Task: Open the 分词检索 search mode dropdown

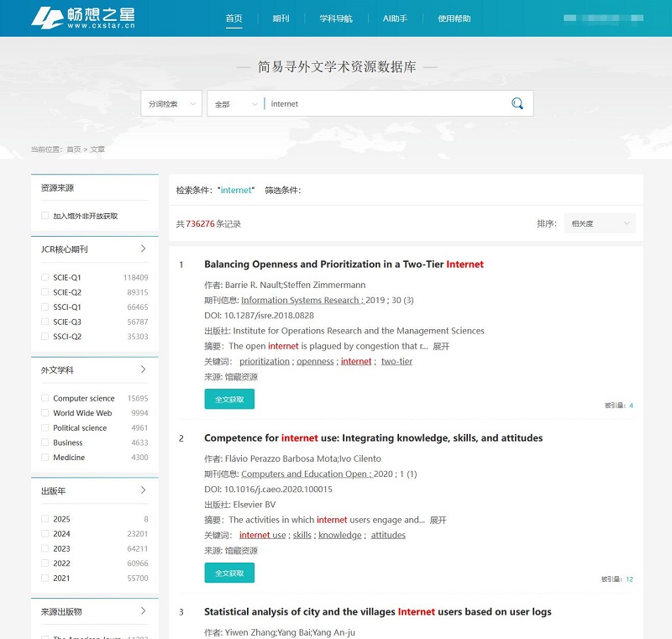Action: click(171, 103)
